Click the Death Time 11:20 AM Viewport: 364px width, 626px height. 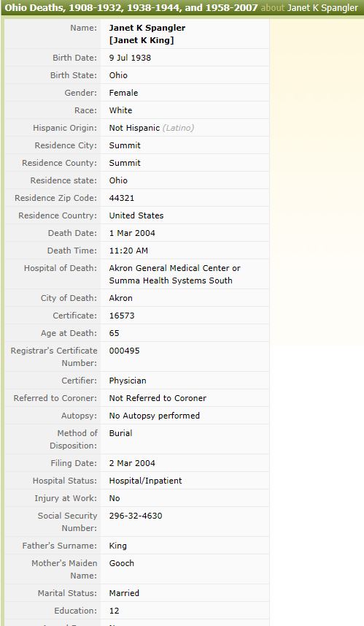coord(128,251)
